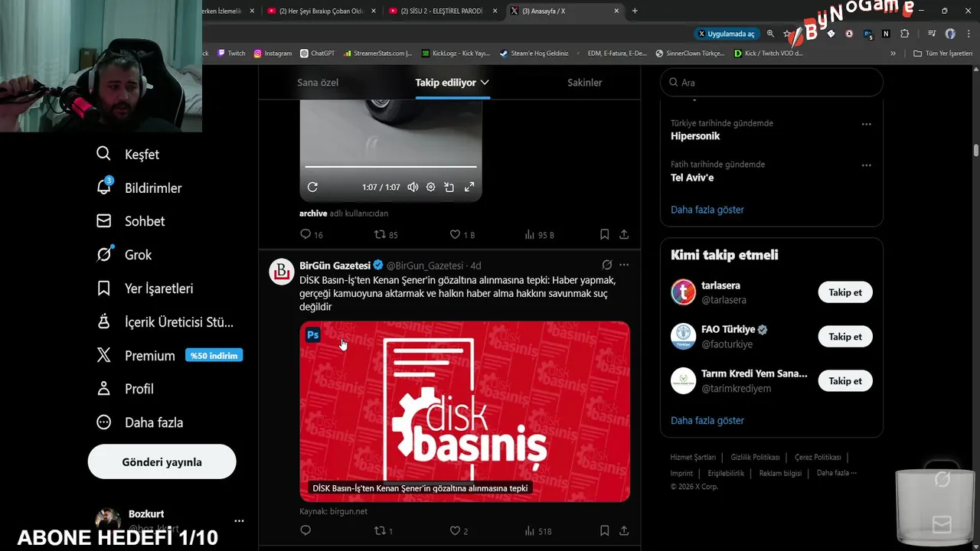
Task: Click Gönderi yayınla button
Action: click(162, 462)
